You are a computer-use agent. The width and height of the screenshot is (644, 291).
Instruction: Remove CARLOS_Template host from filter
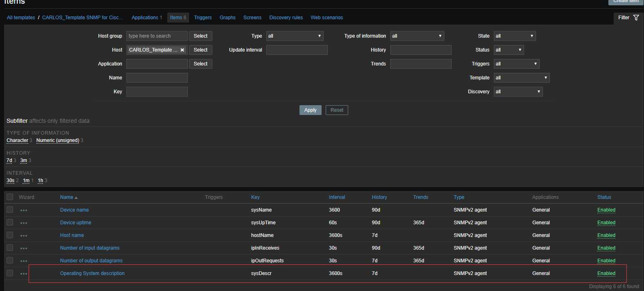pos(182,50)
